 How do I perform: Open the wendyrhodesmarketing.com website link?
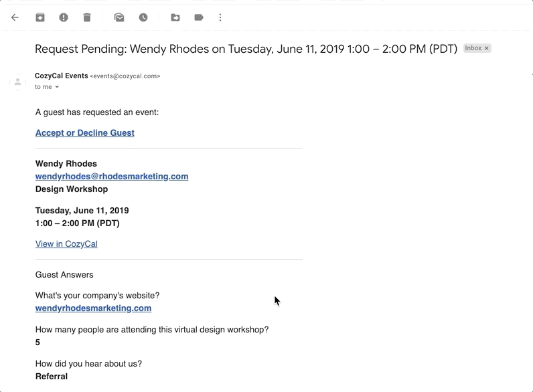coord(93,308)
